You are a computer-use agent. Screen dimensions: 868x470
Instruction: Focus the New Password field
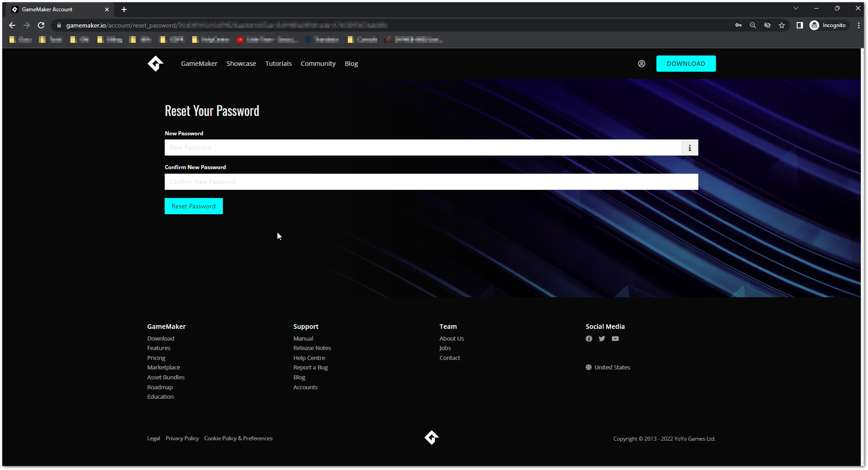(x=423, y=147)
